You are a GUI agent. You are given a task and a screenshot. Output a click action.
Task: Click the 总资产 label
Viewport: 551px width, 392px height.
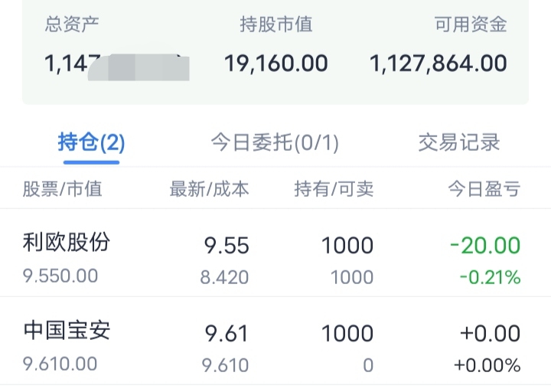click(x=72, y=24)
